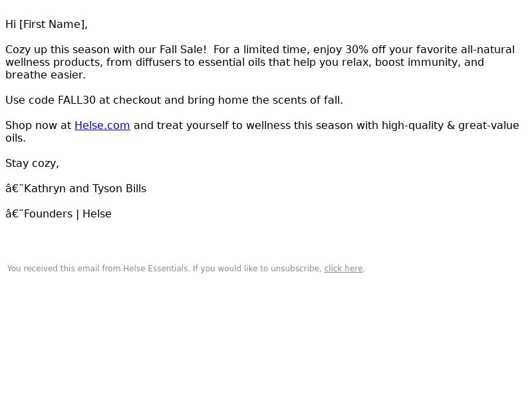Click the 'Founders | Helse' line
The image size is (532, 399).
[x=68, y=214]
